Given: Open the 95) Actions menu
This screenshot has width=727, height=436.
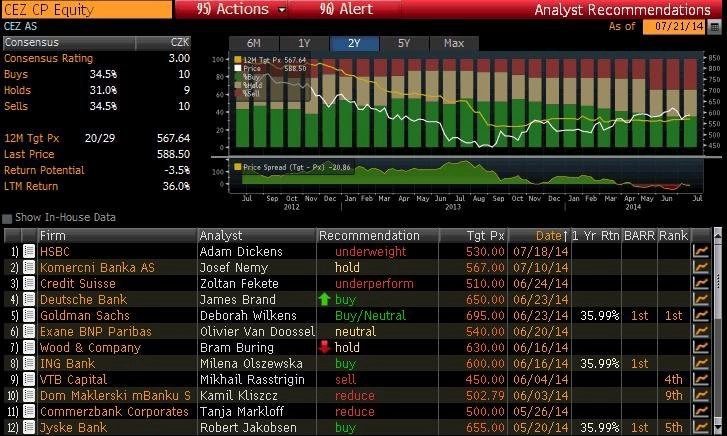Looking at the screenshot, I should pyautogui.click(x=233, y=9).
